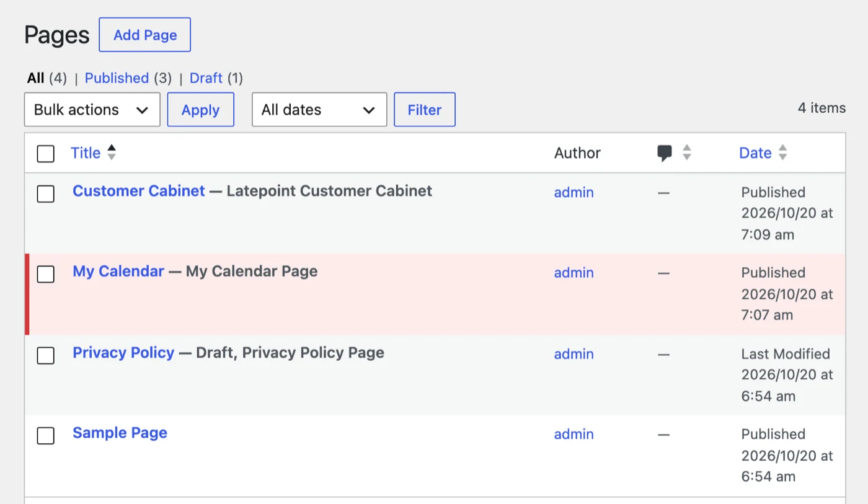868x504 pixels.
Task: Click admin author in Privacy Policy row
Action: [573, 354]
